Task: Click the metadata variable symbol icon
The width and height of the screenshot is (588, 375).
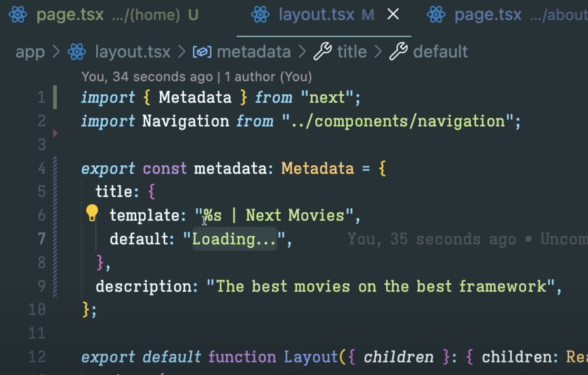Action: 202,52
